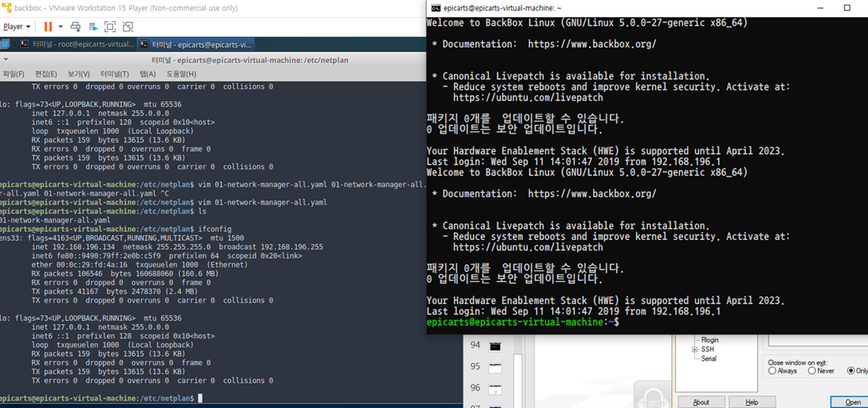Image resolution: width=868 pixels, height=408 pixels.
Task: Pause the virtual machine with the orange button
Action: (48, 27)
